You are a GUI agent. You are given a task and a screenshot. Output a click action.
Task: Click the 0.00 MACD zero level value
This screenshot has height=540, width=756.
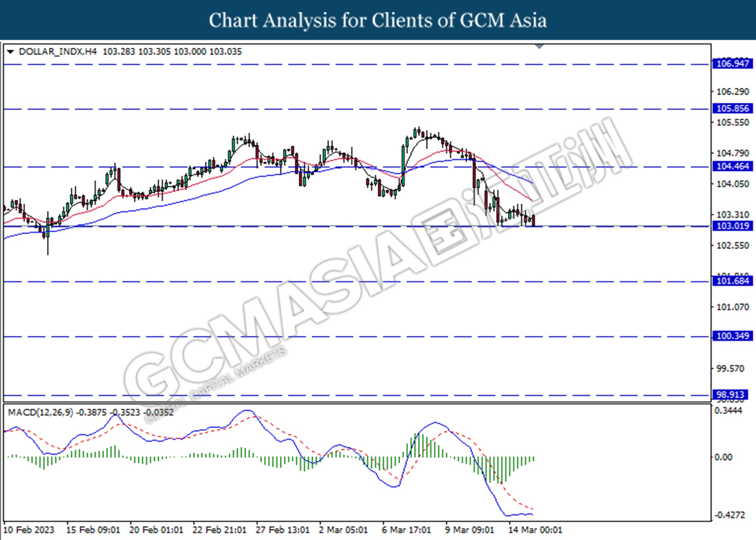pos(723,457)
